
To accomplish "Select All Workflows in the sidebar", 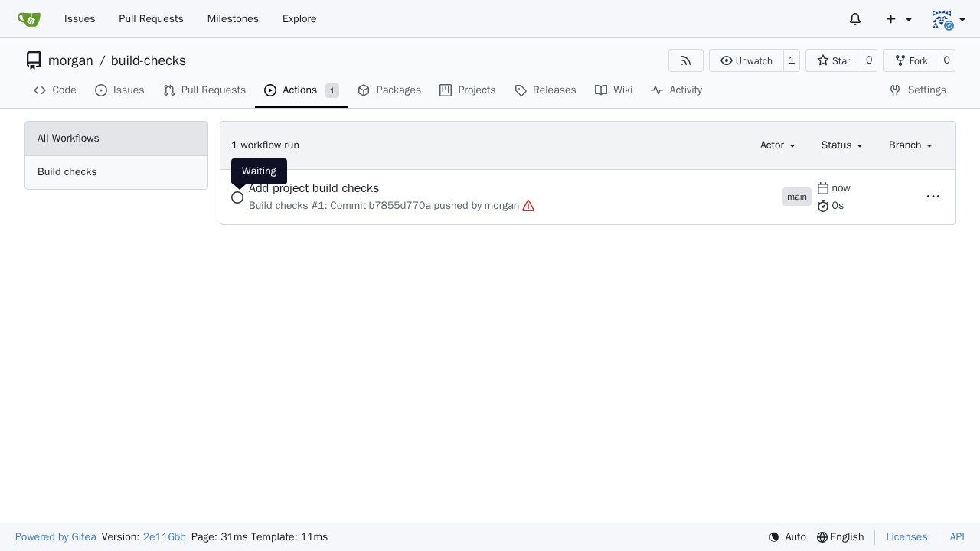I will tap(116, 139).
